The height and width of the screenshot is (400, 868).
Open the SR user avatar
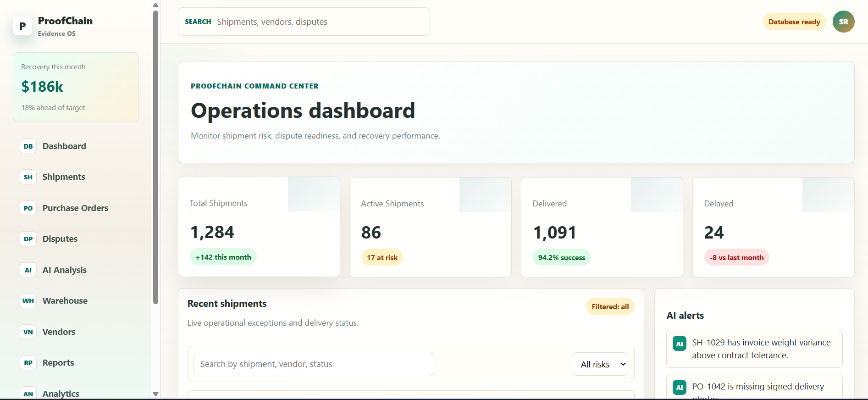[x=843, y=22]
